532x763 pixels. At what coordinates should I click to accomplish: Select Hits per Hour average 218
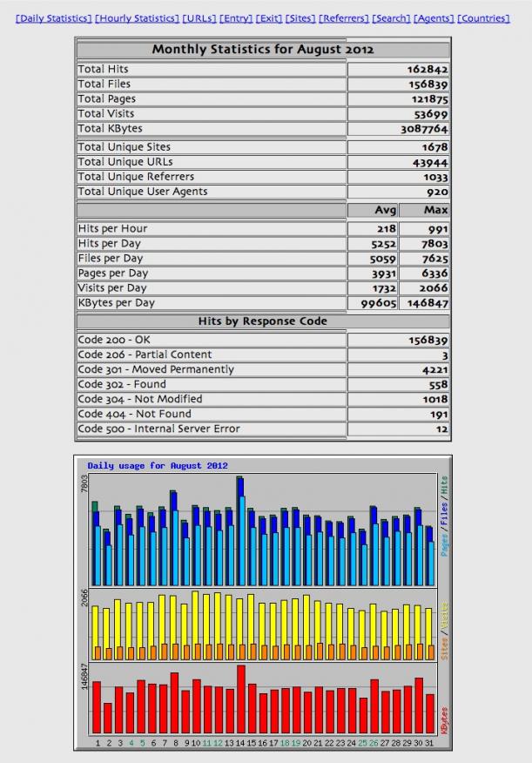[x=386, y=229]
